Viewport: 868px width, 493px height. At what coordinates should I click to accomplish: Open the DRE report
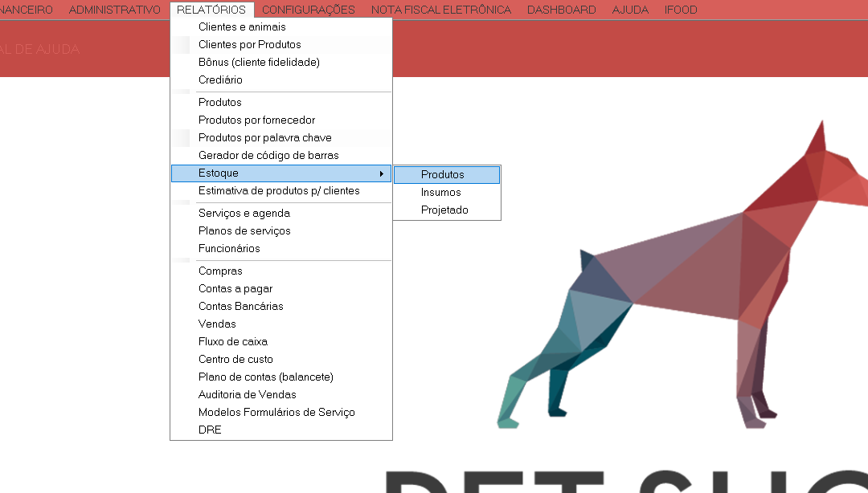pyautogui.click(x=281, y=430)
